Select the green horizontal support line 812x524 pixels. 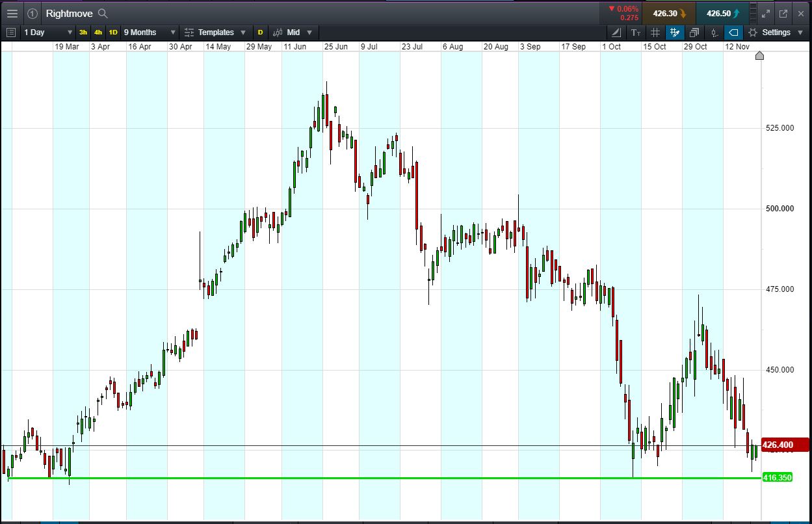[x=384, y=478]
